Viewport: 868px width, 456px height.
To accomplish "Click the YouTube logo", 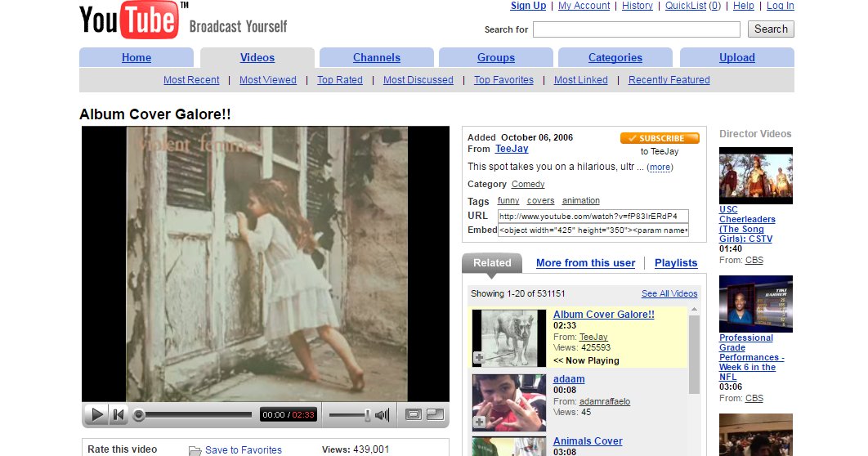I will (129, 20).
